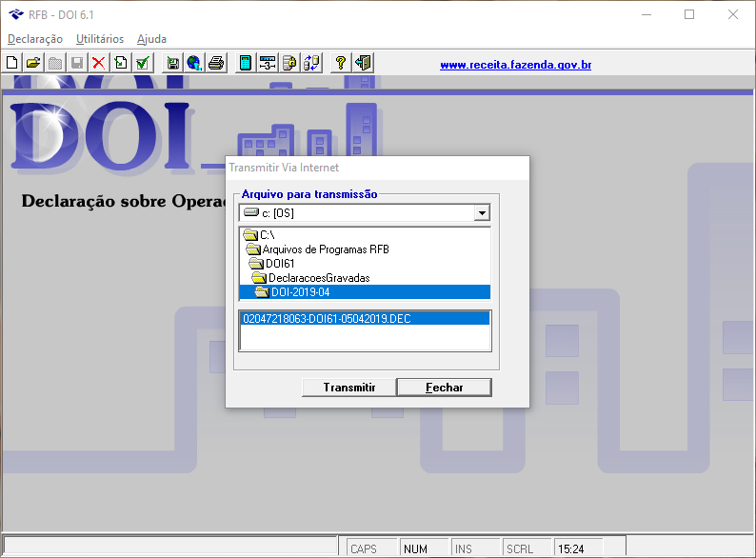The height and width of the screenshot is (558, 756).
Task: Click the ruler icon with number 3
Action: click(268, 63)
